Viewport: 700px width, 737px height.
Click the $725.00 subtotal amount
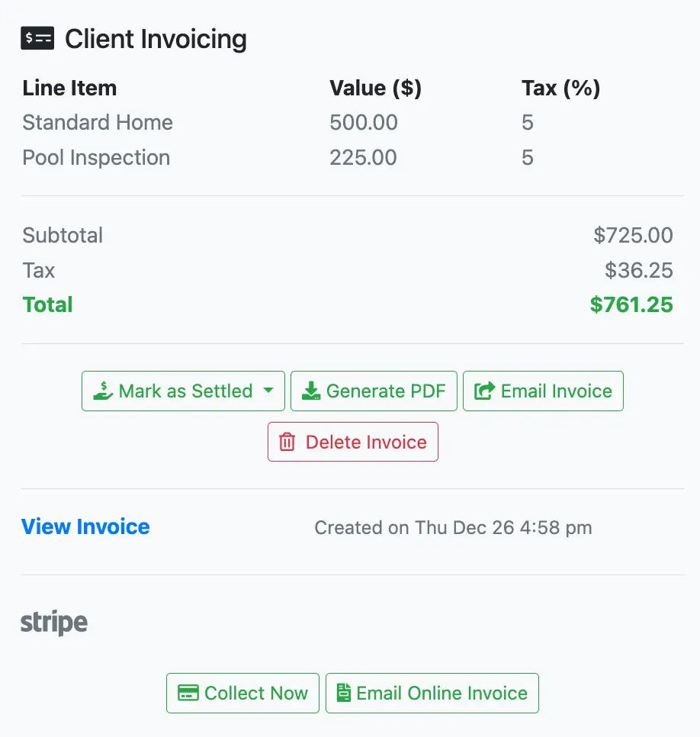[633, 235]
